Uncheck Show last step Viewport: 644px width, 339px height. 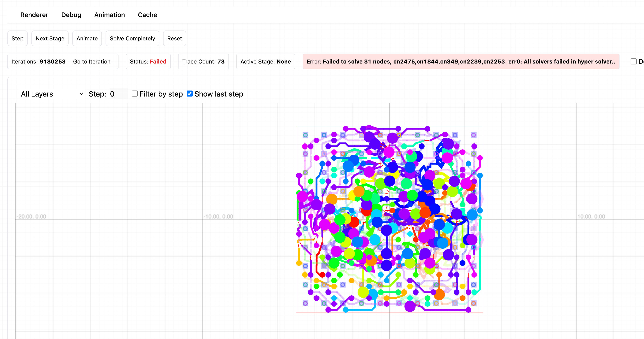(189, 94)
